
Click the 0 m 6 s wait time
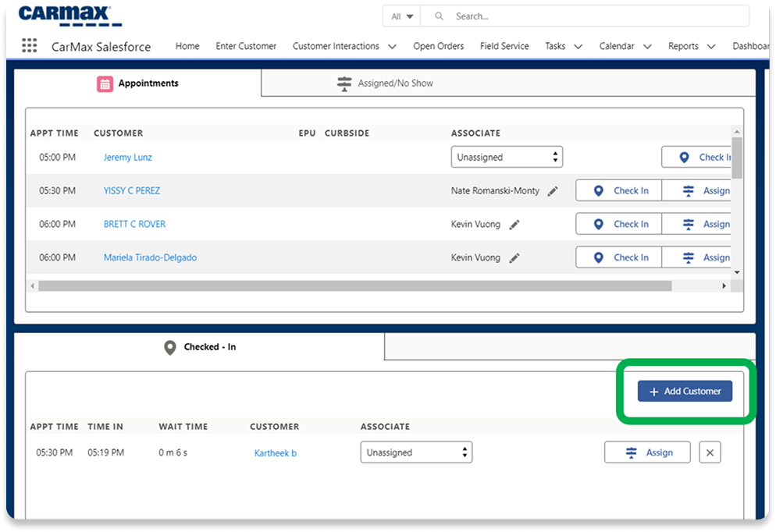click(x=173, y=452)
